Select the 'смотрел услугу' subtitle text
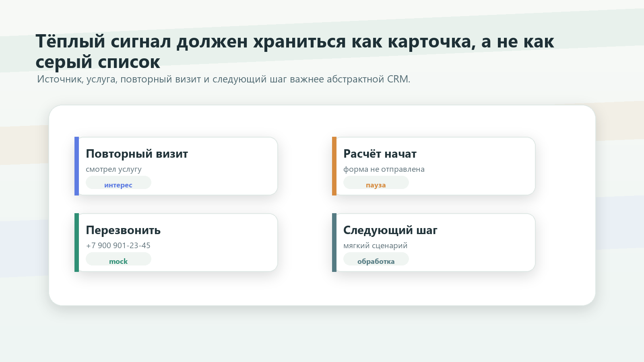This screenshot has height=362, width=644. click(x=114, y=169)
